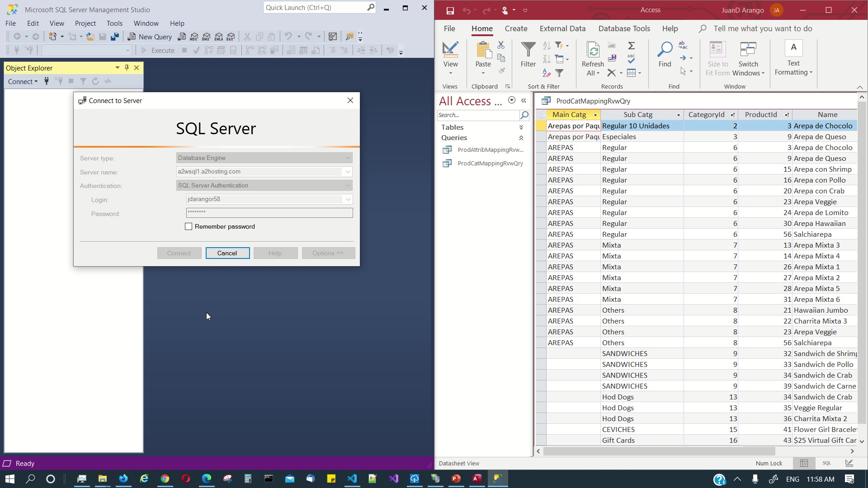Click the Find magnifier in Access ribbon
The height and width of the screenshot is (488, 868).
665,55
